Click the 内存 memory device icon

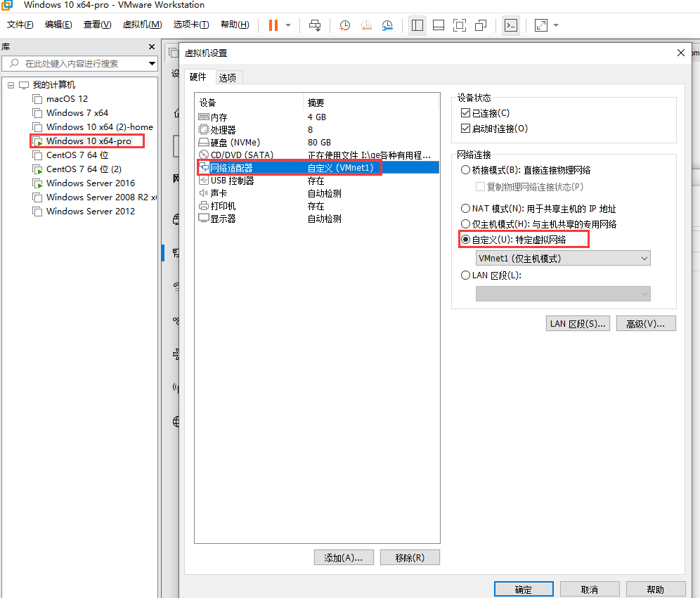pos(204,117)
